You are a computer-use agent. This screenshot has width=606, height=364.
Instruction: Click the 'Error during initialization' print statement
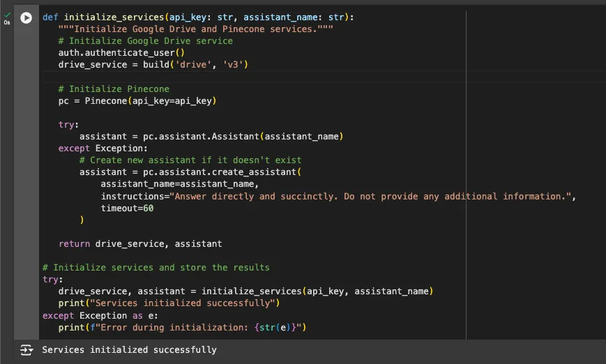[x=183, y=327]
